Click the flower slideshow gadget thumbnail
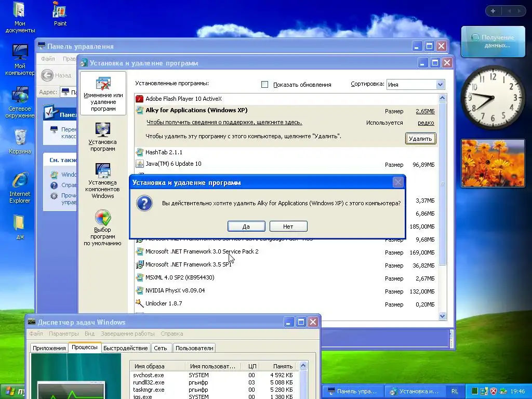The height and width of the screenshot is (399, 532). (493, 163)
